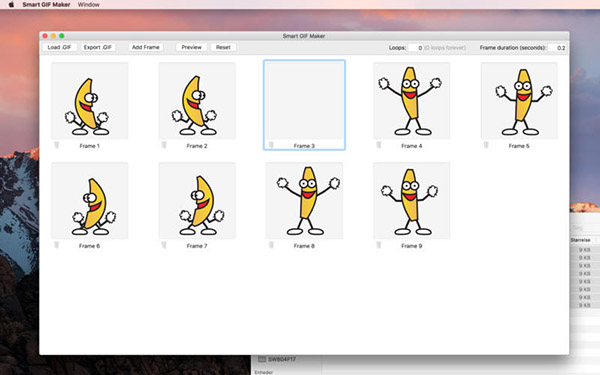Viewport: 600px width, 375px height.
Task: Click the Frame 6 label text
Action: 90,246
